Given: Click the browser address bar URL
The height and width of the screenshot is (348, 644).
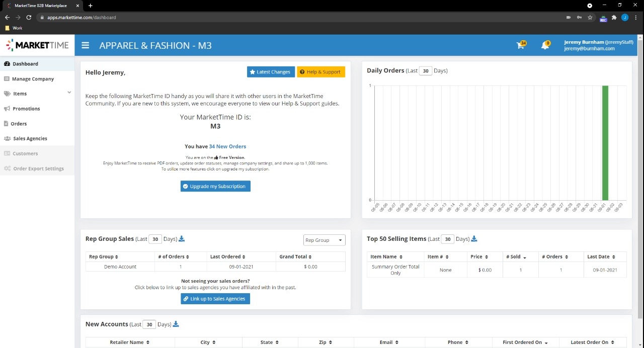Looking at the screenshot, I should click(x=82, y=17).
